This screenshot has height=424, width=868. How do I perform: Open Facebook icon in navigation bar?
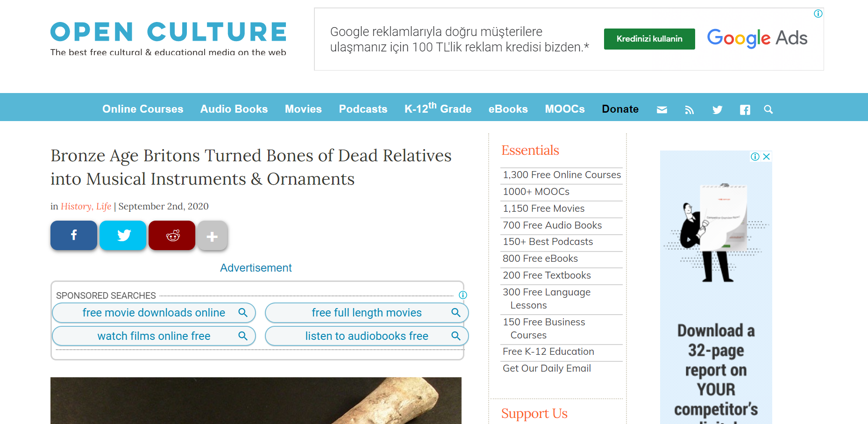[x=745, y=110]
